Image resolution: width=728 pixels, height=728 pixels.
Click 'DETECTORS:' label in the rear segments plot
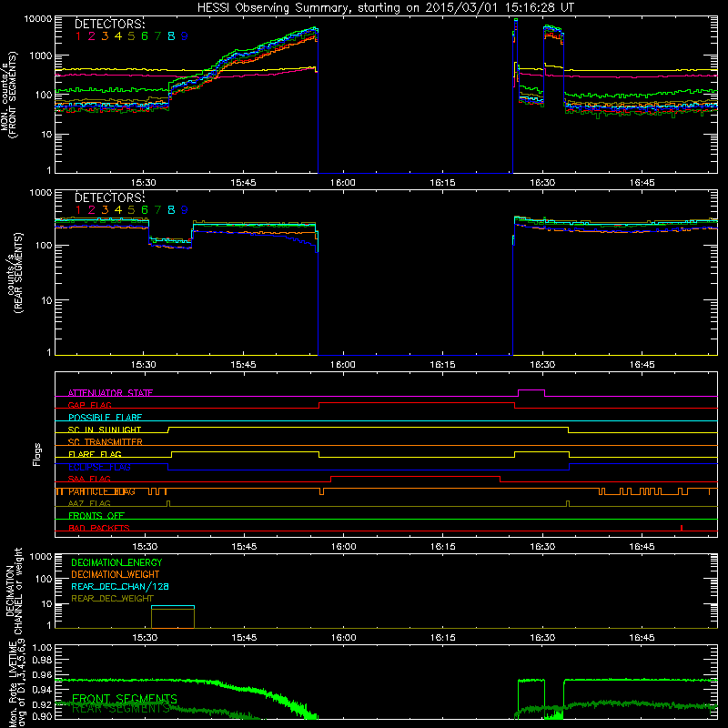(x=109, y=197)
